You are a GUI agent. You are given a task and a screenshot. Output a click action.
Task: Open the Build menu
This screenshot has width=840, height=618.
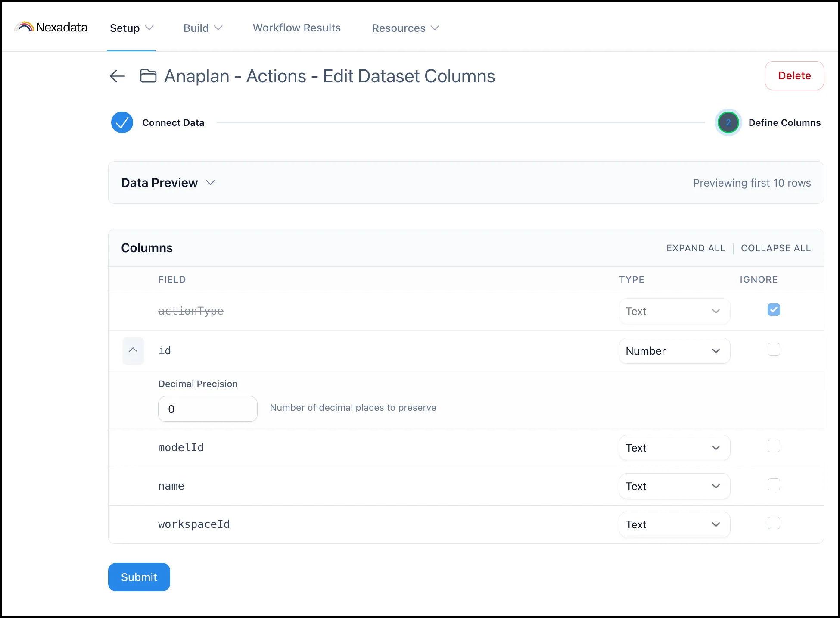point(203,28)
